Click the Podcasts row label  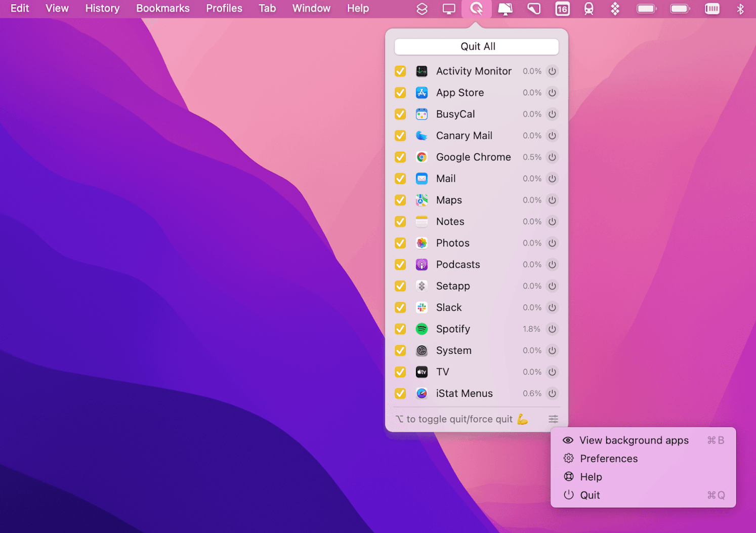[458, 265]
